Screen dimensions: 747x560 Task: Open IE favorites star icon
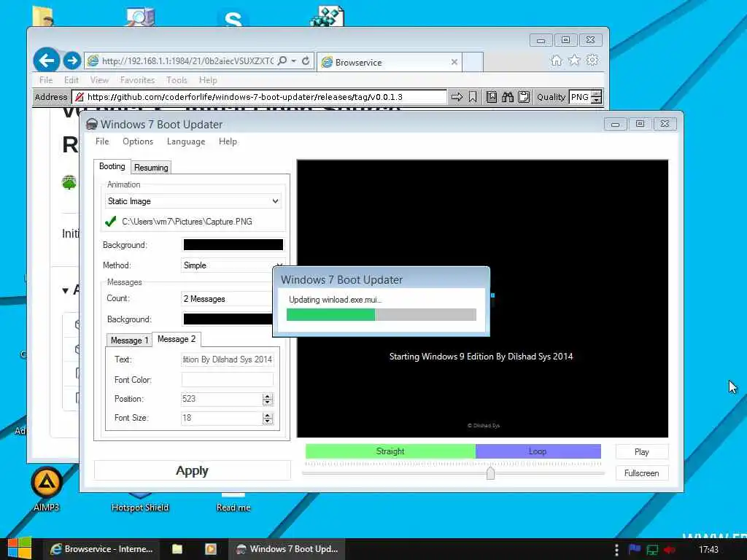coord(575,61)
